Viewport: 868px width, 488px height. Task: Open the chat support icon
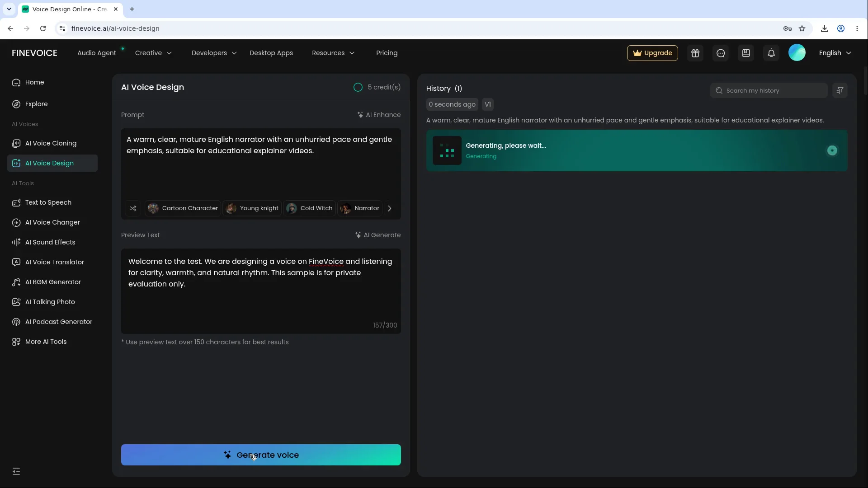coord(721,53)
